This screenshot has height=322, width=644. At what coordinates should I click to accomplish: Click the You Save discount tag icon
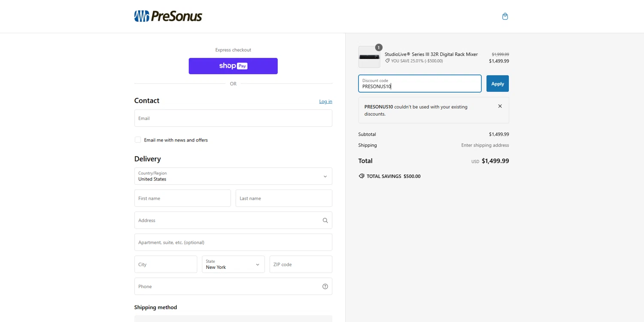(x=387, y=61)
